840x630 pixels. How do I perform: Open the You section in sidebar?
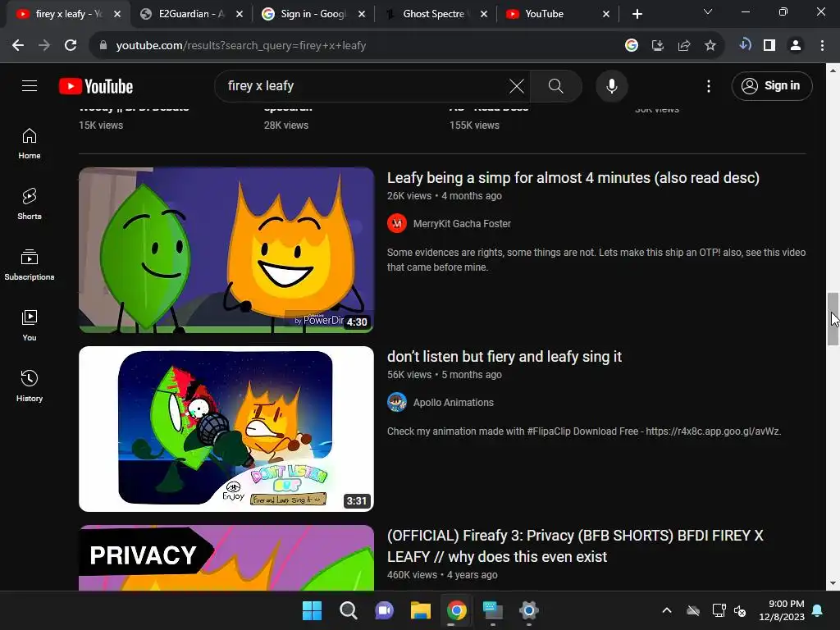point(30,325)
